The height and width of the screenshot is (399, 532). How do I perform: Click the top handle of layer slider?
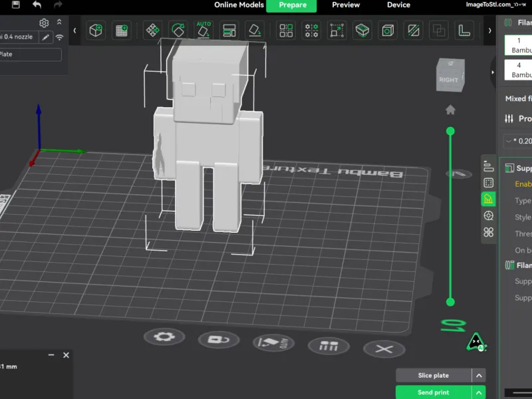(x=450, y=131)
